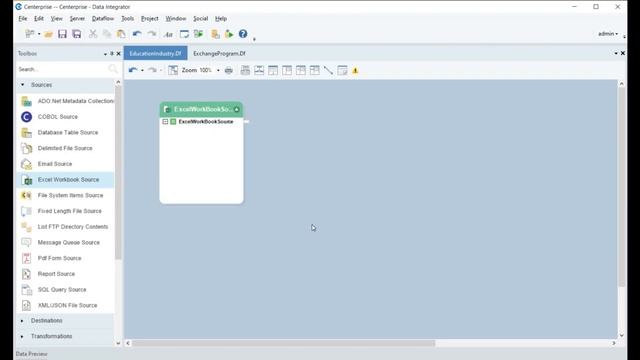640x360 pixels.
Task: Click the green arrow window toolbar icon
Action: point(199,34)
